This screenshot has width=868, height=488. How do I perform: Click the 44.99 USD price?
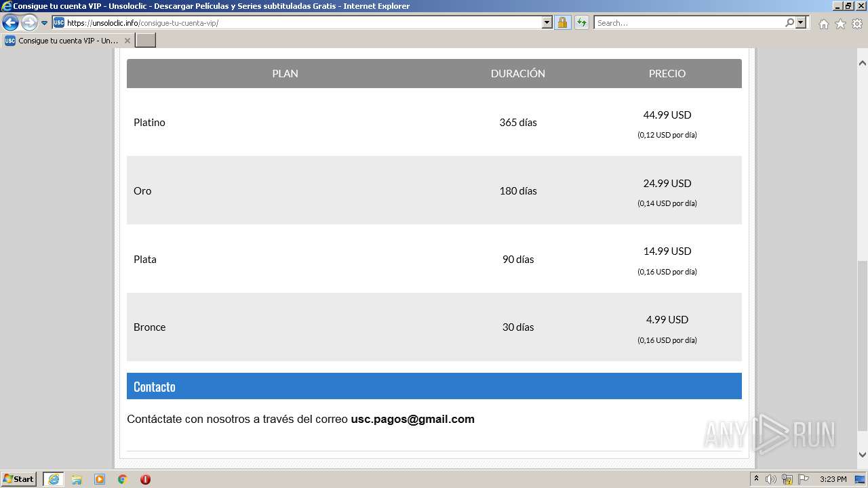tap(667, 115)
